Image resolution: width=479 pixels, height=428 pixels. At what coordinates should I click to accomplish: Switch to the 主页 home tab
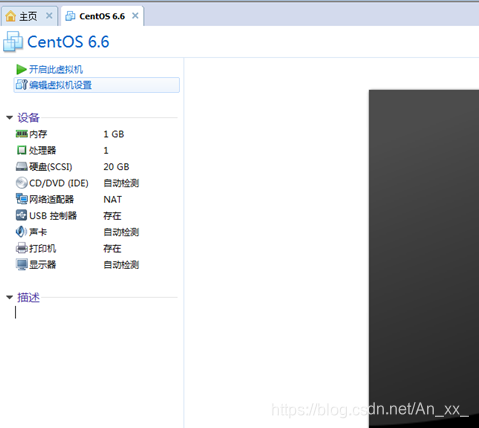point(29,16)
